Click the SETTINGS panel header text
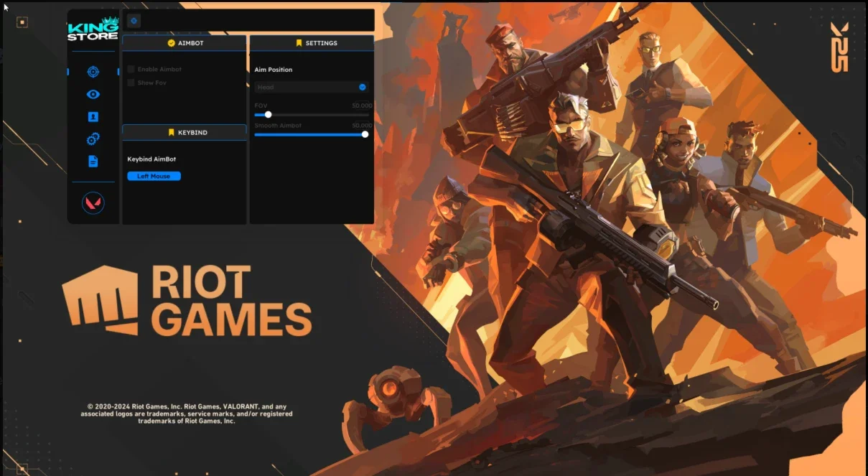The image size is (868, 476). coord(322,43)
